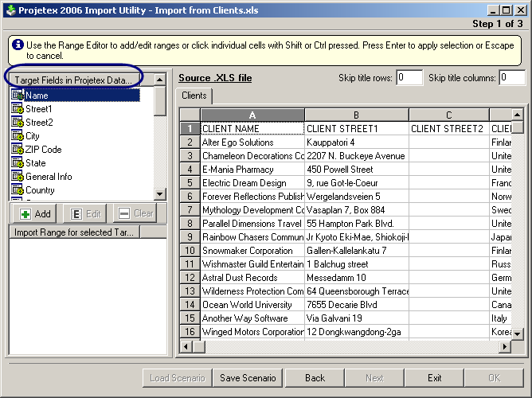Screen dimensions: 532x398
Task: Click the blue info icon in hint bar
Action: (x=18, y=45)
